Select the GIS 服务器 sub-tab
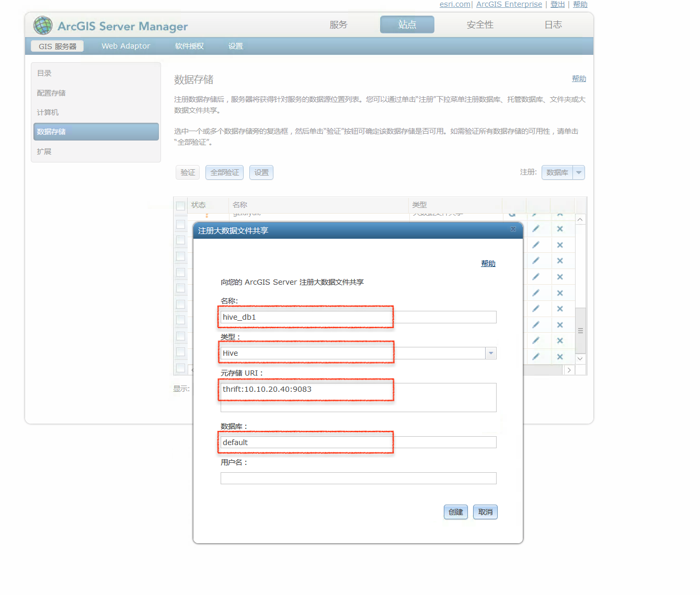 [58, 46]
